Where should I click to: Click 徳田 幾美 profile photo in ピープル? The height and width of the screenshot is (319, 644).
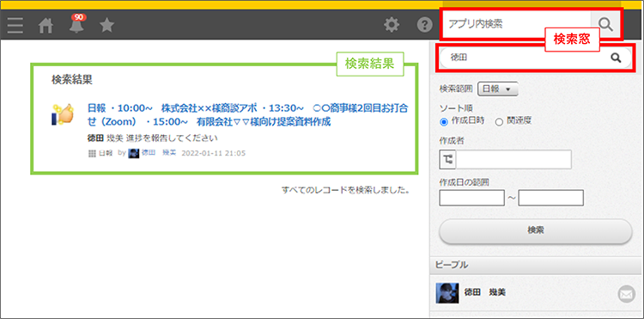tap(447, 293)
